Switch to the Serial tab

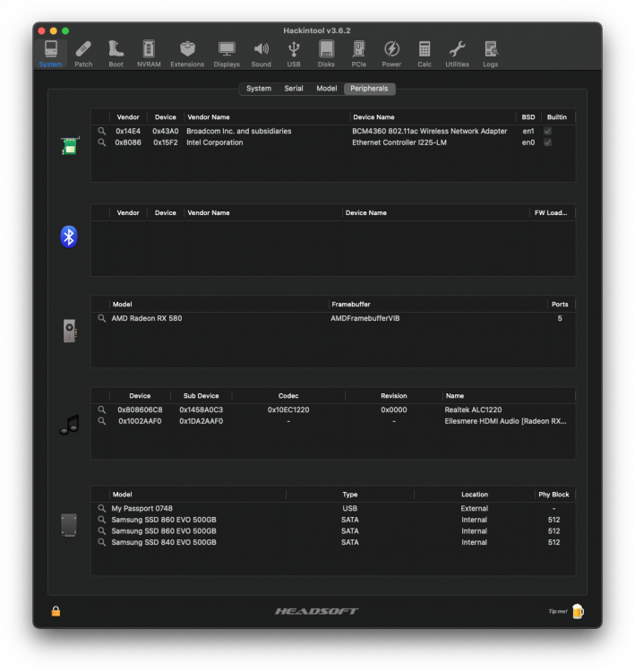click(x=294, y=89)
